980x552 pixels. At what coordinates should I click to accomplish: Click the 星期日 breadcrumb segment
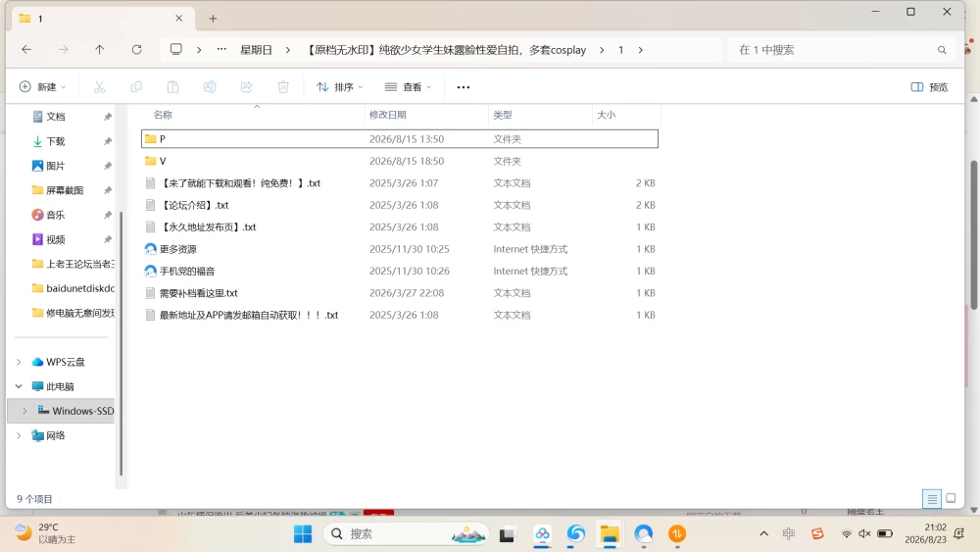point(256,50)
